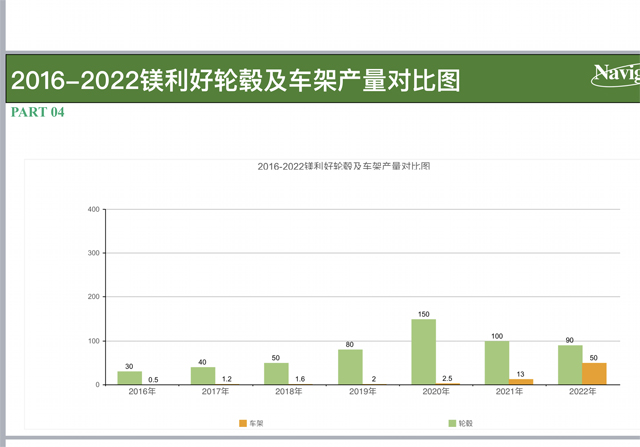Click the 2020年 x-axis label
Image resolution: width=640 pixels, height=447 pixels.
coord(436,392)
